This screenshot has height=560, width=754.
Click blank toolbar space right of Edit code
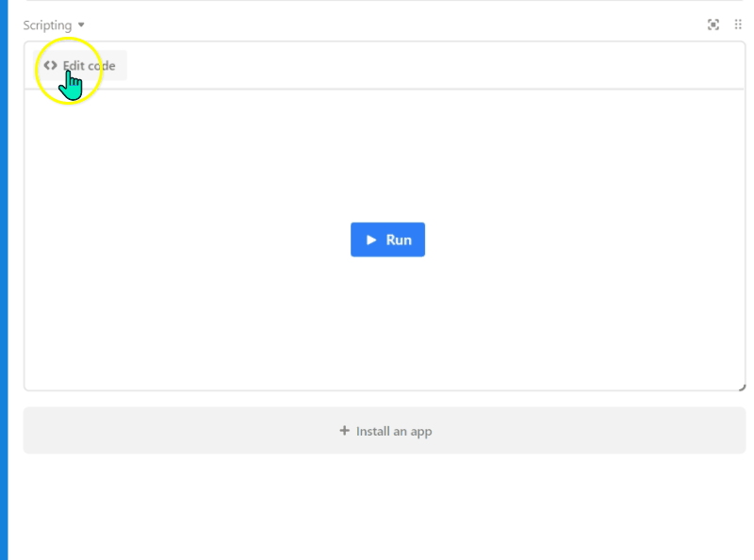[424, 65]
